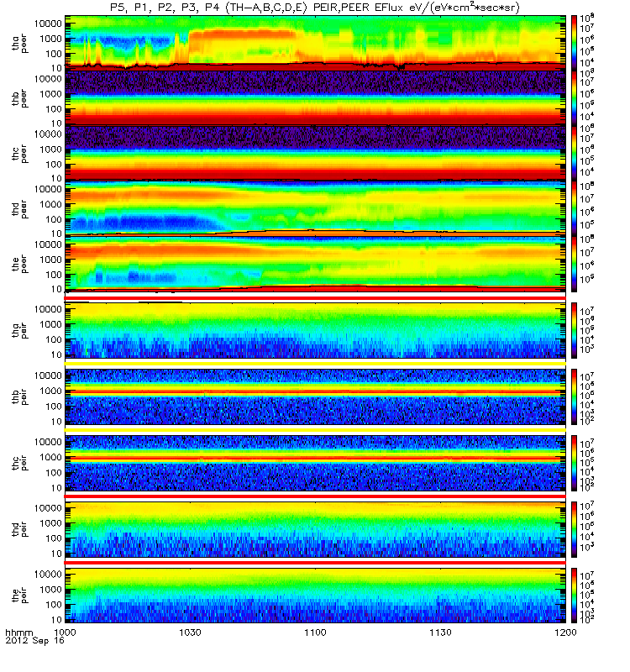Click inside the tha peer spectrogram panel

click(315, 44)
